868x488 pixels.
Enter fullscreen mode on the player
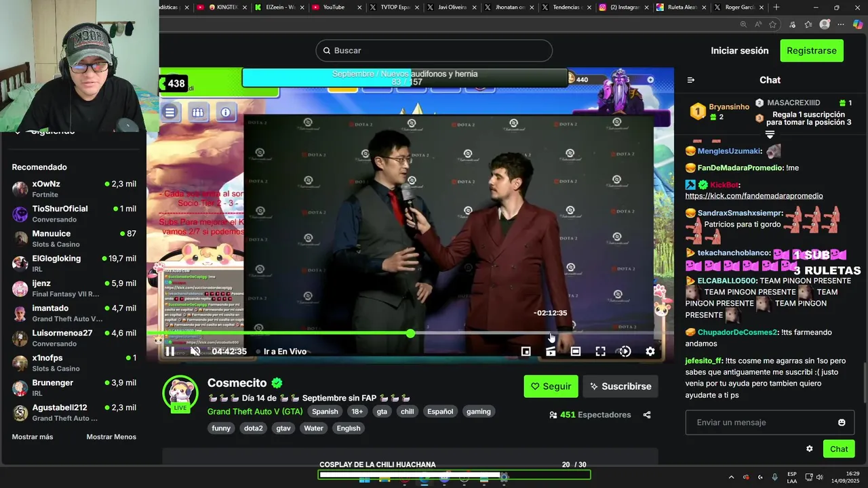pyautogui.click(x=600, y=351)
